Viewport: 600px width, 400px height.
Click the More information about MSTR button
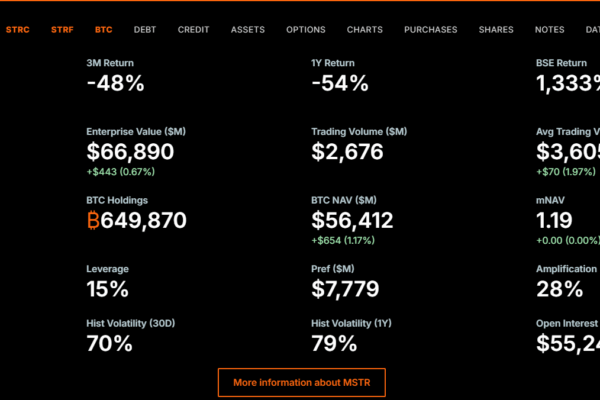pos(301,383)
